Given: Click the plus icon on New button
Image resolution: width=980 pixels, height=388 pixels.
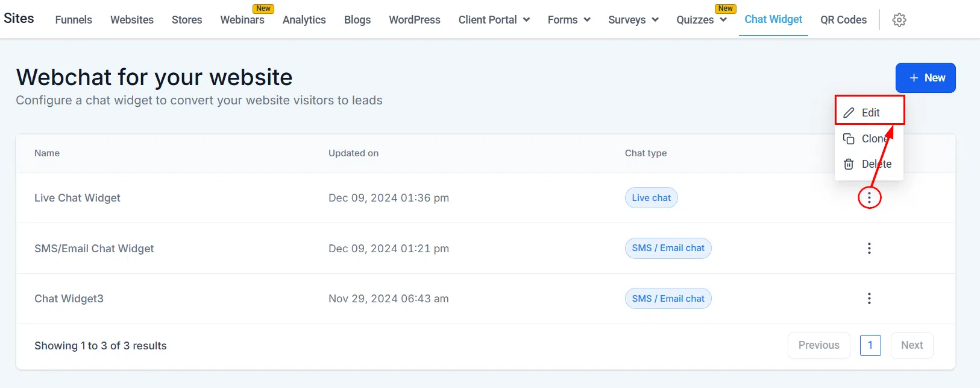Looking at the screenshot, I should click(914, 78).
